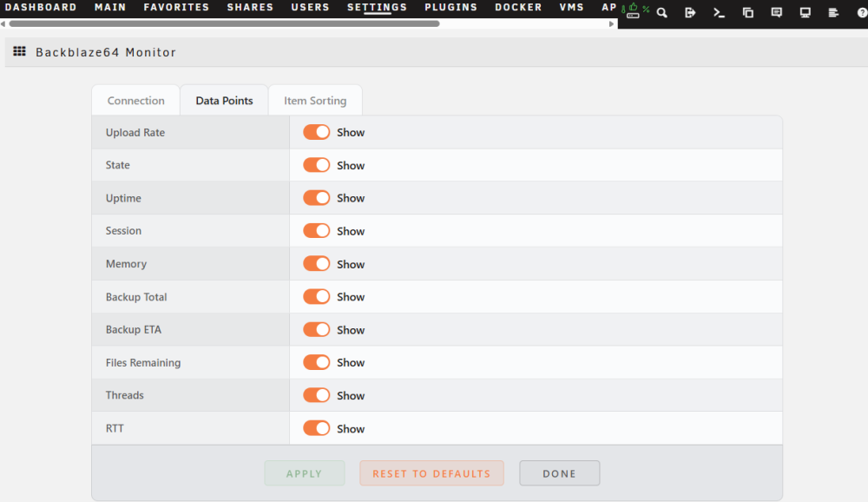Image resolution: width=868 pixels, height=502 pixels.
Task: Click the file manager copy icon
Action: tap(748, 12)
